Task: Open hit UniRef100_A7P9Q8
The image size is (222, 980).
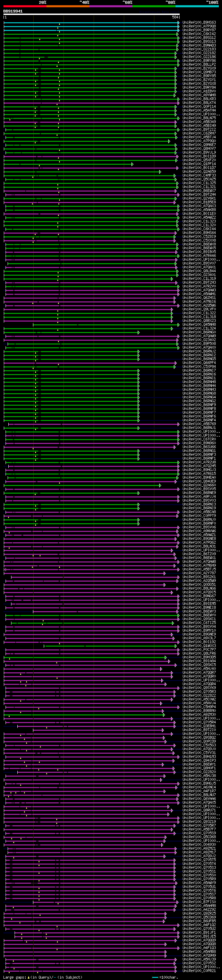Action: click(x=199, y=26)
